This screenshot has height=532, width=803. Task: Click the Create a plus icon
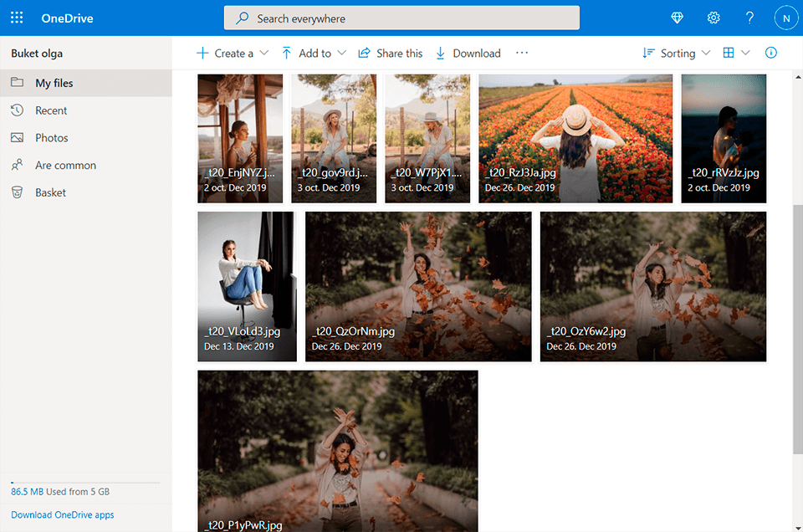pyautogui.click(x=202, y=53)
